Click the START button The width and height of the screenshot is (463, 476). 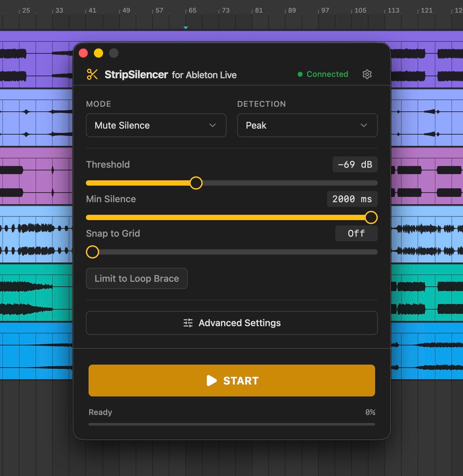pyautogui.click(x=232, y=381)
